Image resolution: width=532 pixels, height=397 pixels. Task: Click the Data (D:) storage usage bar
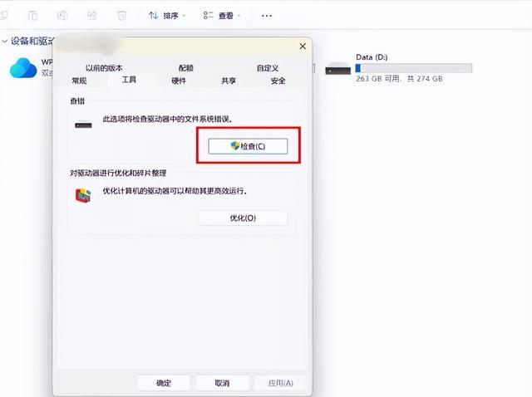[413, 68]
